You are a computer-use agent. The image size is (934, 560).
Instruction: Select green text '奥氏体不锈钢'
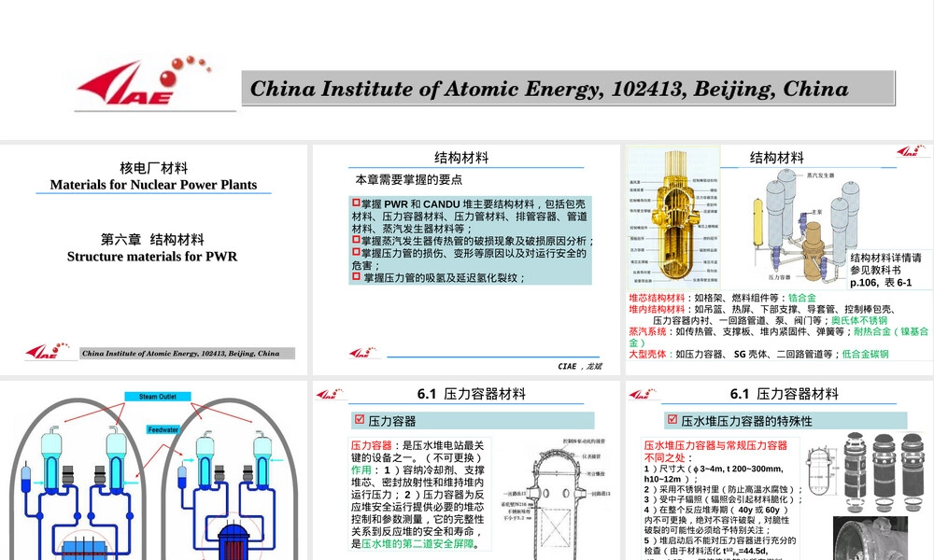859,320
